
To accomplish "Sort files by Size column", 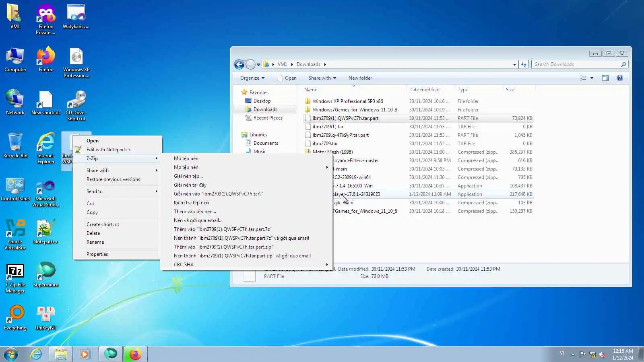I will [x=519, y=90].
